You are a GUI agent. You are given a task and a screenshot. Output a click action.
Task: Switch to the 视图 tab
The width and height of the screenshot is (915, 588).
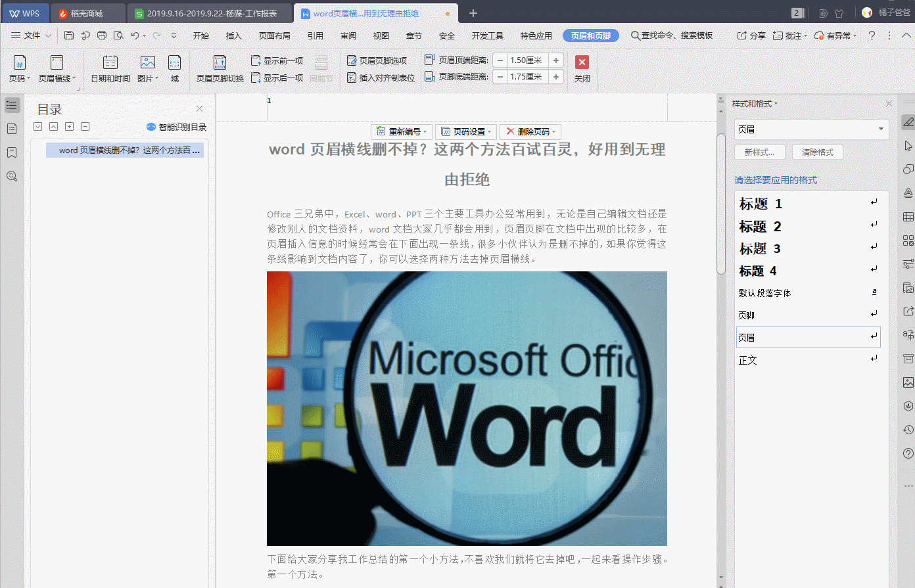(381, 35)
